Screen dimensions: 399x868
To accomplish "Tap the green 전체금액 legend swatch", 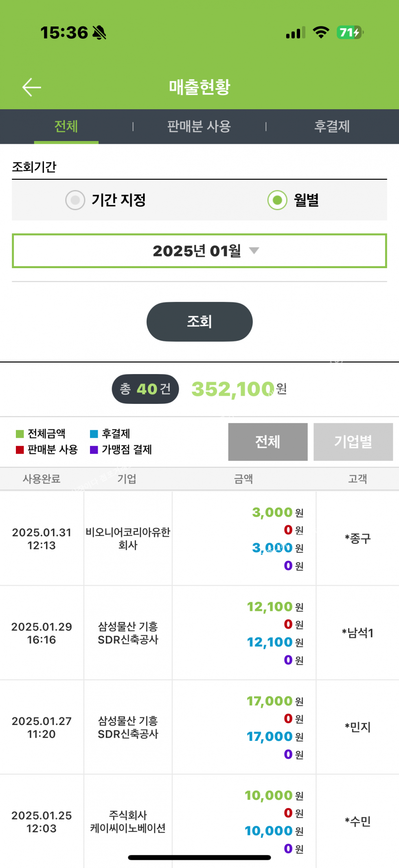I will point(20,434).
